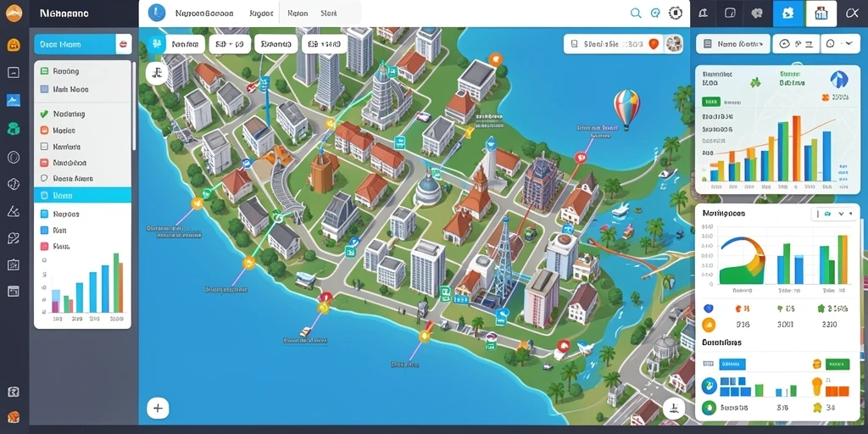Click the Name Roster button in right panel

pyautogui.click(x=733, y=43)
